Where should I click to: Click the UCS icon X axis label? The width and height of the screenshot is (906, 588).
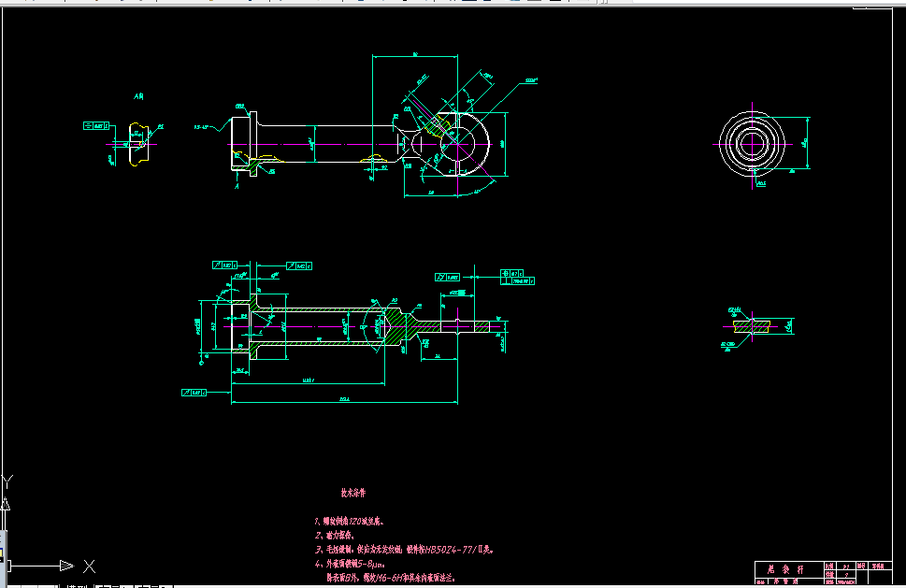(x=89, y=566)
